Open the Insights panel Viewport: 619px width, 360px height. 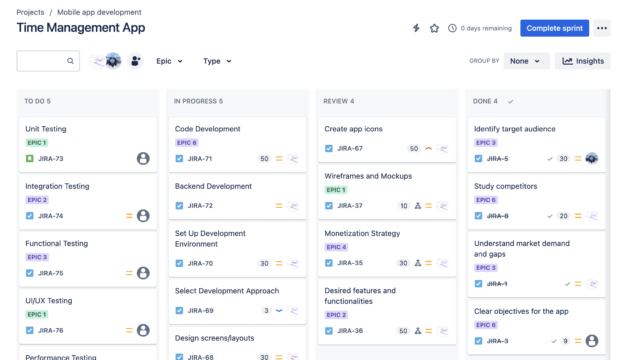point(583,61)
